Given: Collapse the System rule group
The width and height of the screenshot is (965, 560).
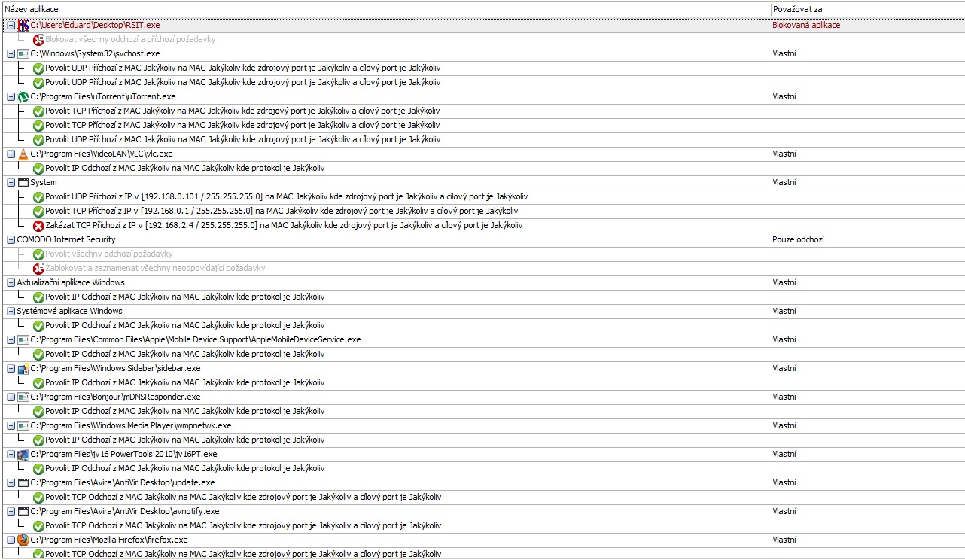Looking at the screenshot, I should coord(11,182).
